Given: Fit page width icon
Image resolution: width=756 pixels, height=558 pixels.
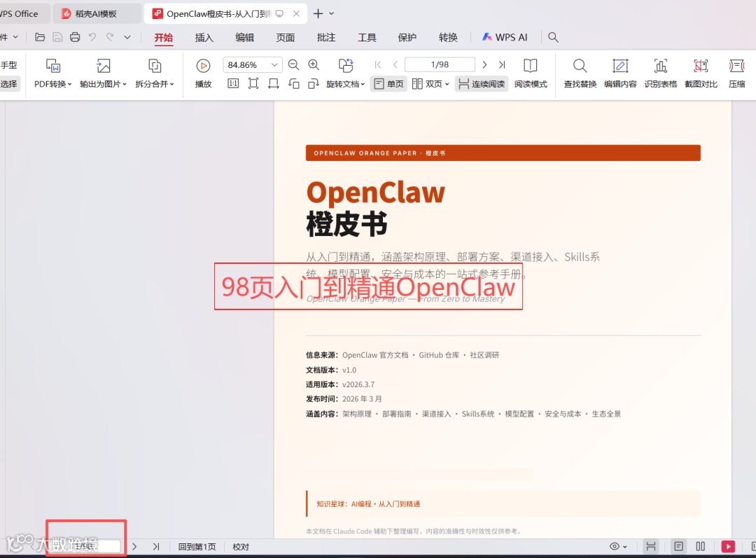Looking at the screenshot, I should [x=274, y=84].
